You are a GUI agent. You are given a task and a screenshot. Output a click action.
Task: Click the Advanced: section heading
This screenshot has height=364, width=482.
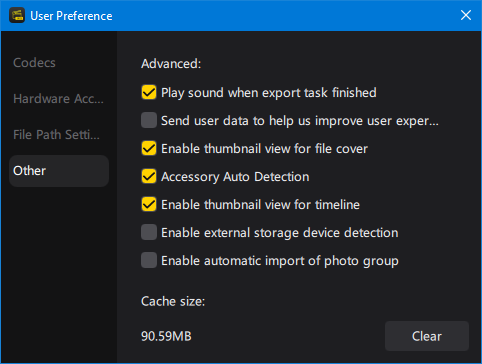[x=171, y=64]
